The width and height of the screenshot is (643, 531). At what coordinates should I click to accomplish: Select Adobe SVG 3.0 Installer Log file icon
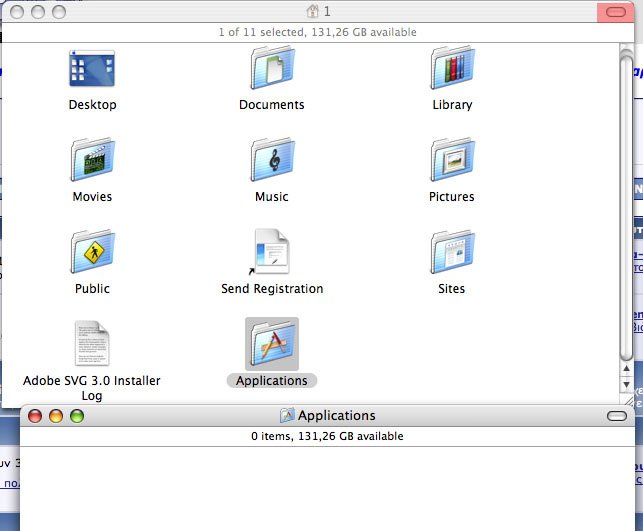(92, 343)
